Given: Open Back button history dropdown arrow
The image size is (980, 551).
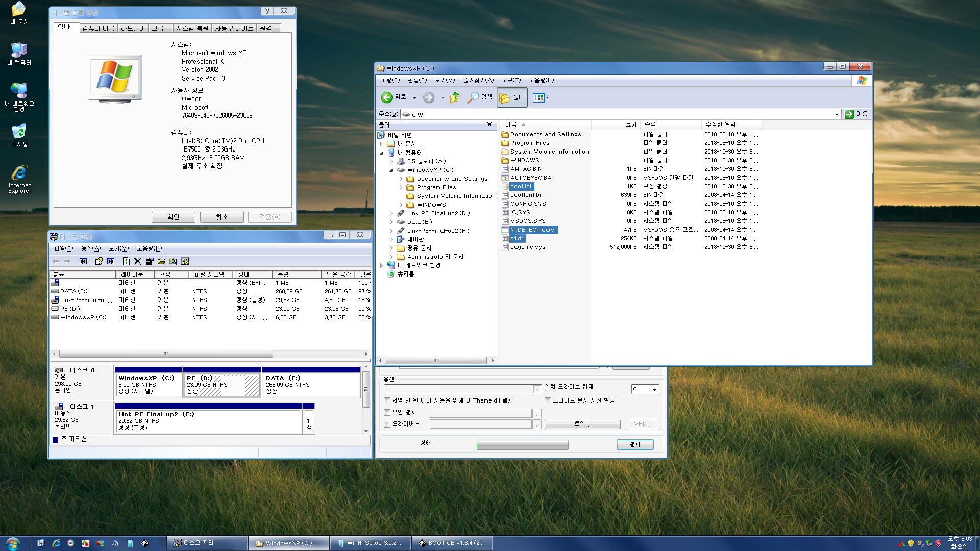Looking at the screenshot, I should 414,97.
